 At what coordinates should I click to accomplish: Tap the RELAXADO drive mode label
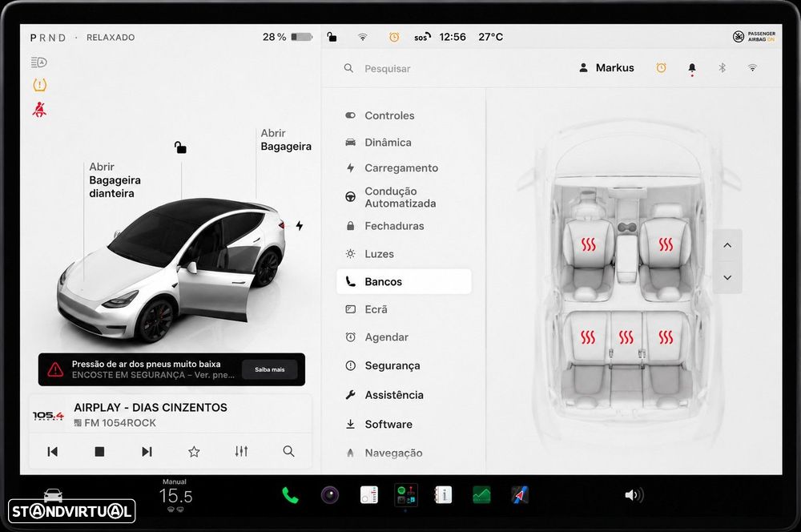click(111, 38)
